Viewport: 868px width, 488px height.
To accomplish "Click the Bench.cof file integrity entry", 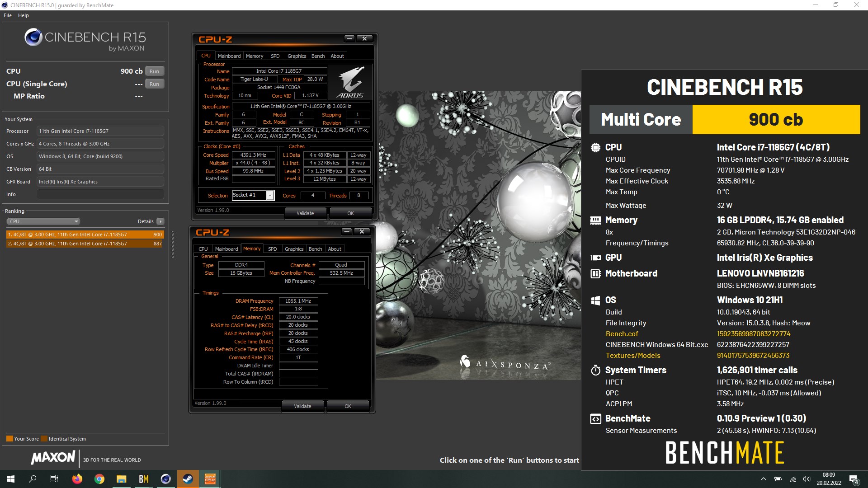I will 622,334.
